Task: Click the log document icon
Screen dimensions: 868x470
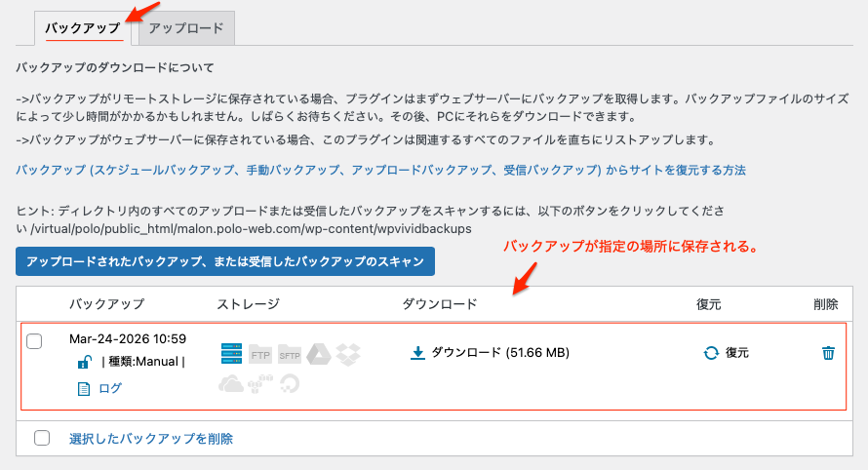Action: coord(84,388)
